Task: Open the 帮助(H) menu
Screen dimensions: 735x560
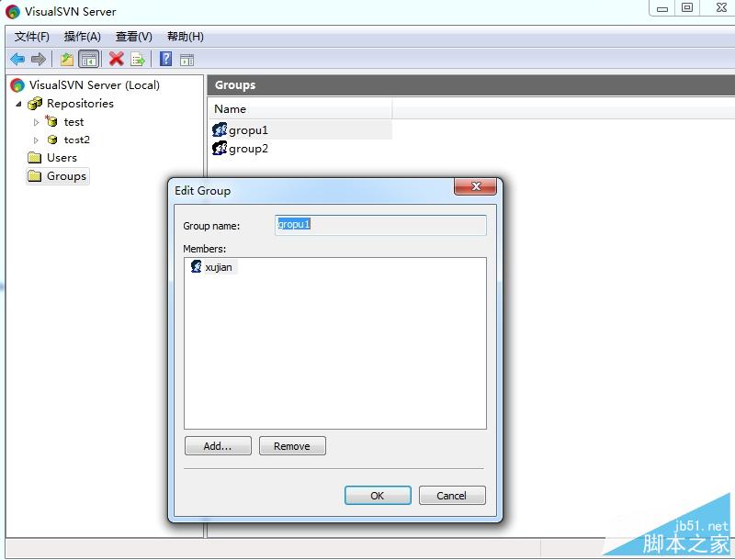Action: 186,37
